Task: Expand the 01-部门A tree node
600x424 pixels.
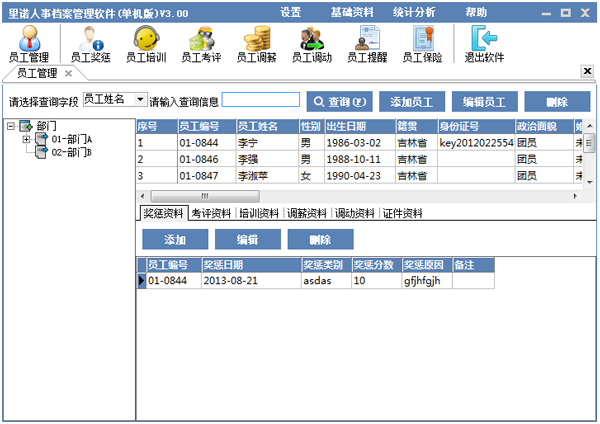Action: pos(26,139)
